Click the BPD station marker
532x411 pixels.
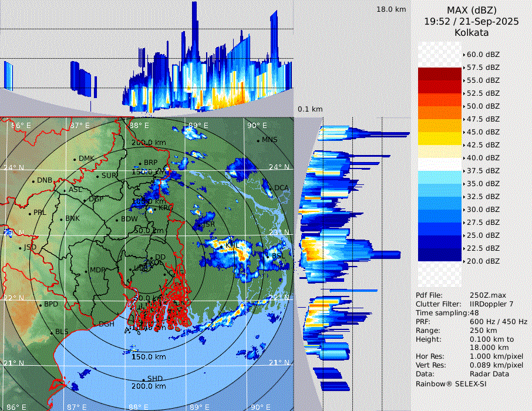(x=39, y=305)
